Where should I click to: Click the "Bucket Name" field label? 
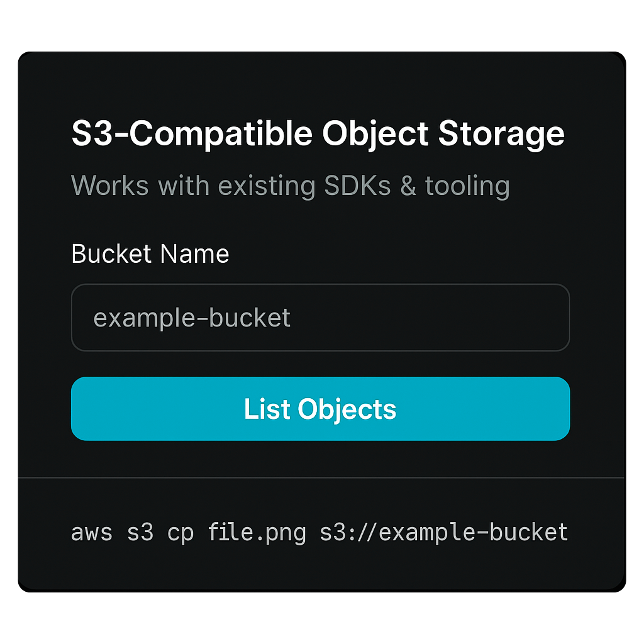click(x=150, y=254)
